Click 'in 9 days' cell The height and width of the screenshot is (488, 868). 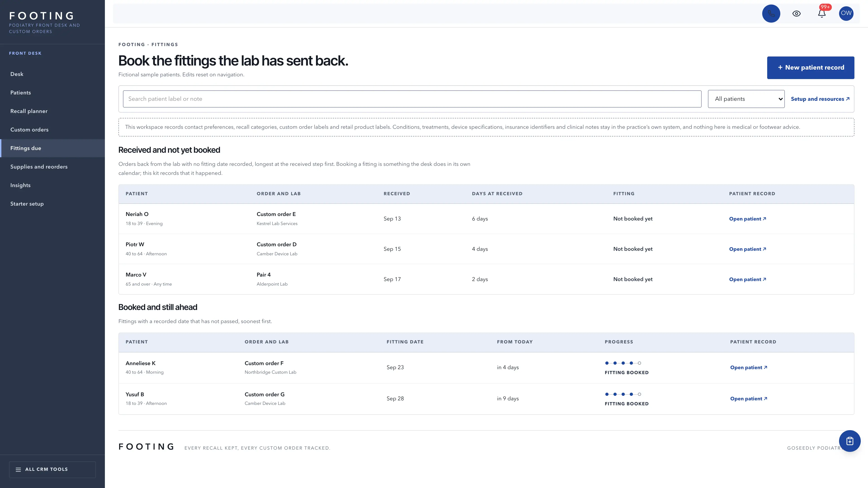click(x=508, y=399)
